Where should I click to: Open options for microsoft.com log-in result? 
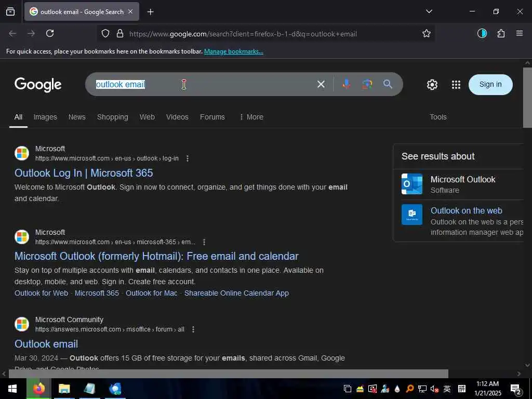(187, 158)
